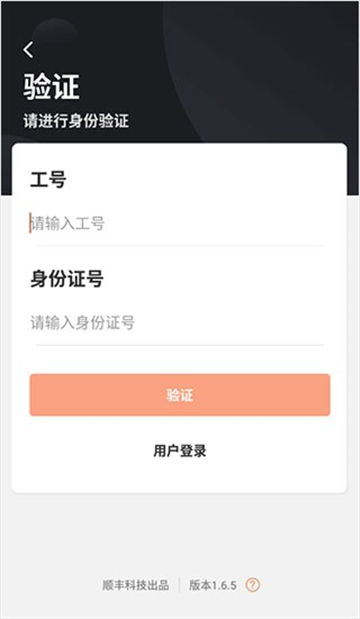Click the empty gray area below the card
360x619 pixels.
tap(180, 533)
